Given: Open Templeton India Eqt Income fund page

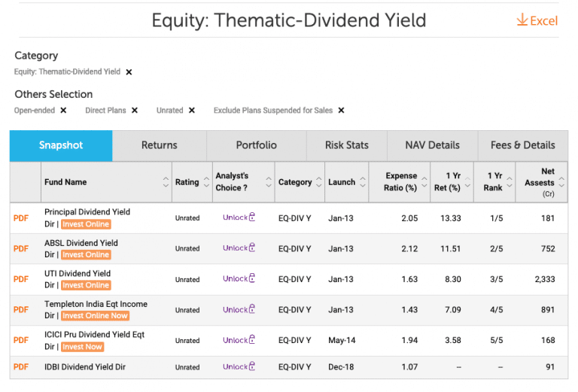Looking at the screenshot, I should click(96, 304).
